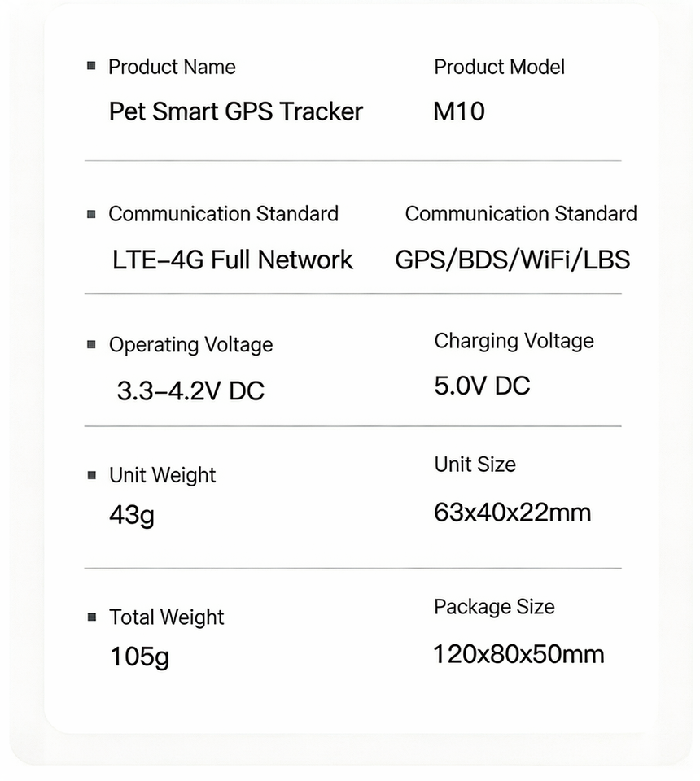Viewport: 700px width, 781px height.
Task: Select the 43g unit weight value
Action: tap(132, 515)
